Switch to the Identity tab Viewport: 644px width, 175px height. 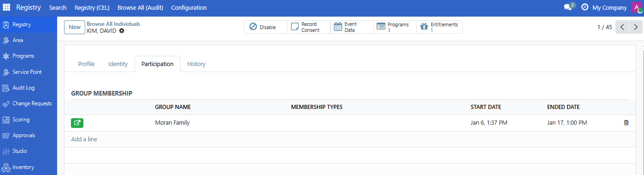(x=118, y=64)
